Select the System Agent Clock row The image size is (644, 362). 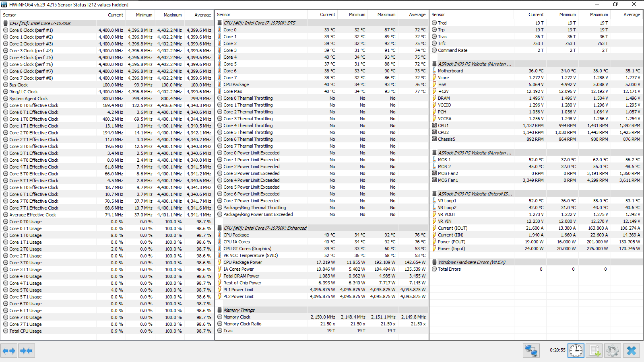tap(107, 99)
